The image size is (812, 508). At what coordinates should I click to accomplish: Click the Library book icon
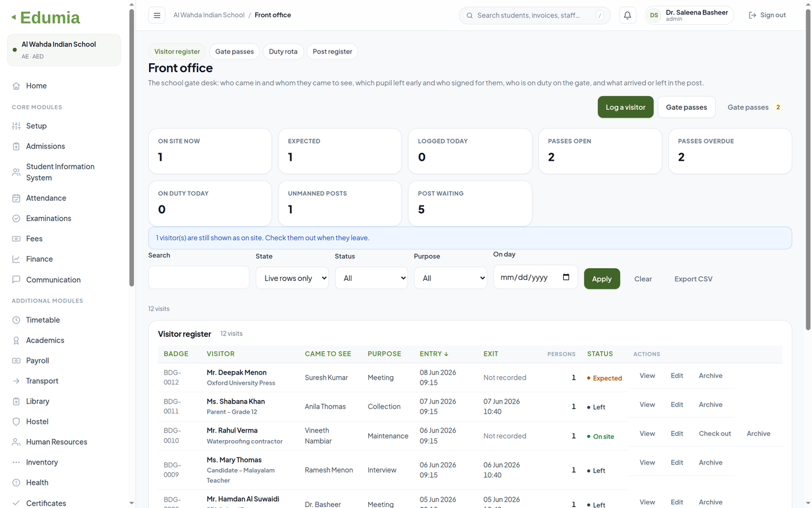[16, 401]
